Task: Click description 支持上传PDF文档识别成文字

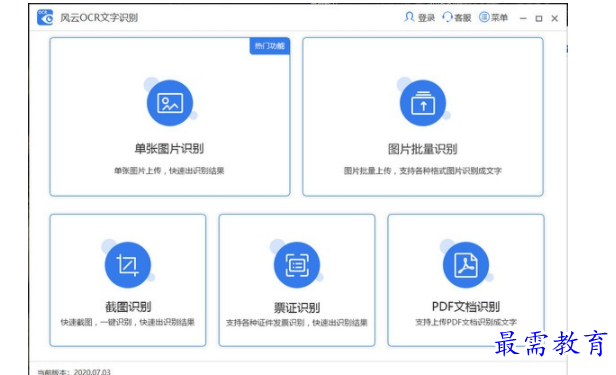Action: pyautogui.click(x=466, y=322)
